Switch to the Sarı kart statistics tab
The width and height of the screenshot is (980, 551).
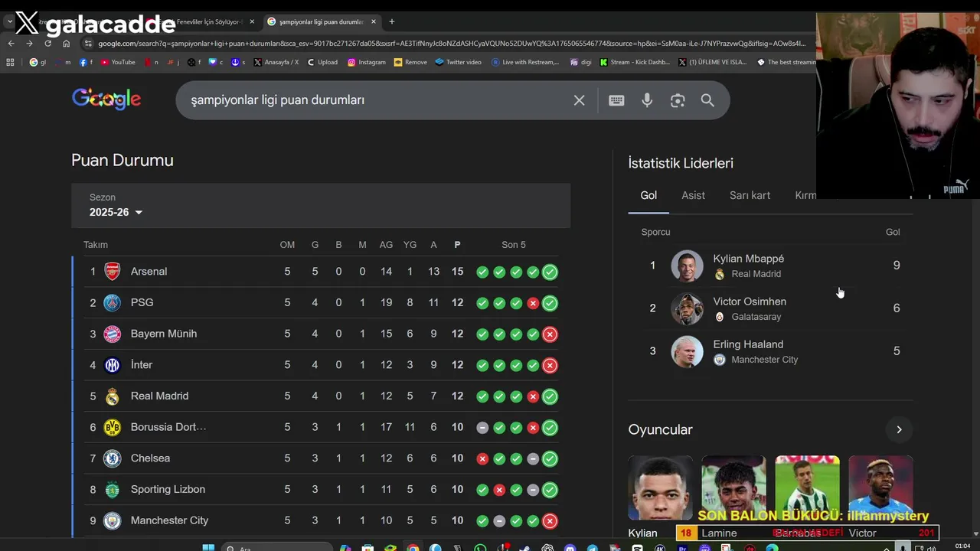(750, 196)
